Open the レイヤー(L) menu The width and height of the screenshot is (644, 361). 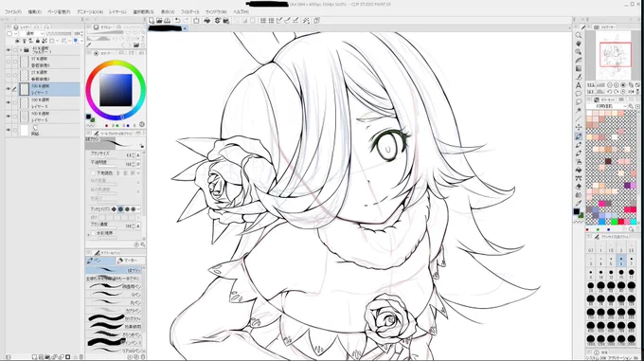(117, 12)
